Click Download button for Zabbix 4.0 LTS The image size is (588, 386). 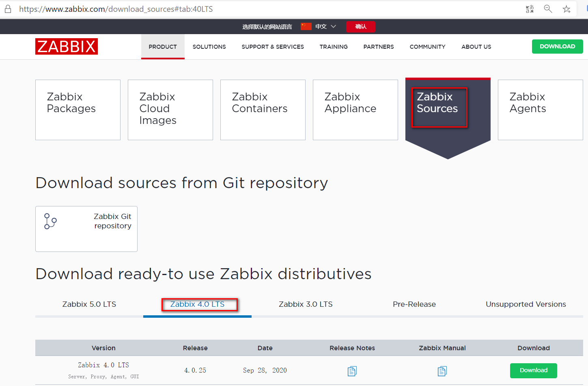[x=534, y=371]
